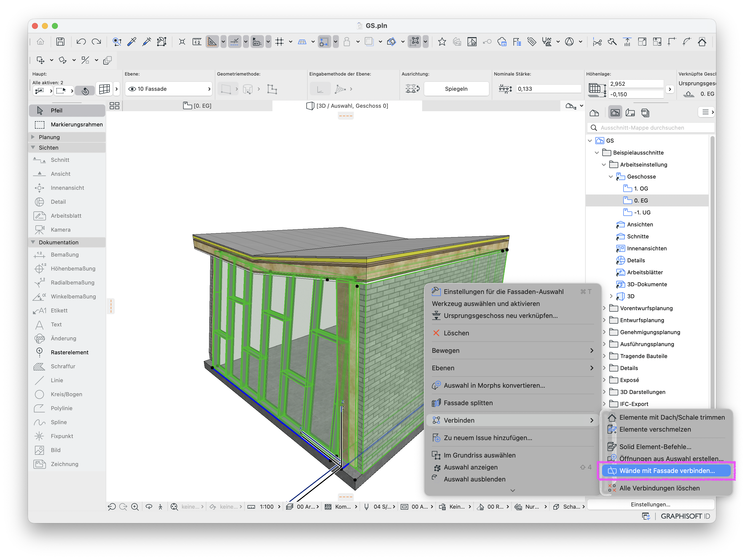744x560 pixels.
Task: Collapse the Beispielausschnitte folder
Action: click(597, 153)
